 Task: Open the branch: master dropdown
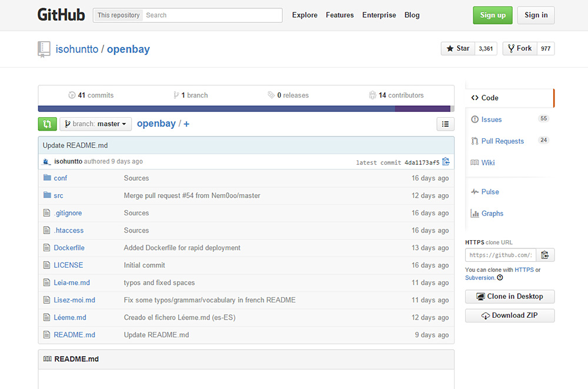point(96,124)
